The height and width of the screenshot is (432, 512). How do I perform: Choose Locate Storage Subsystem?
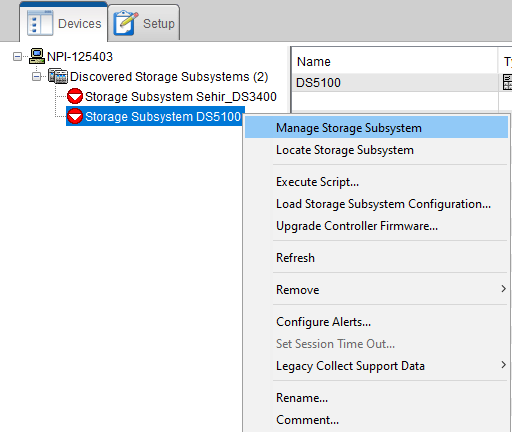click(x=376, y=150)
